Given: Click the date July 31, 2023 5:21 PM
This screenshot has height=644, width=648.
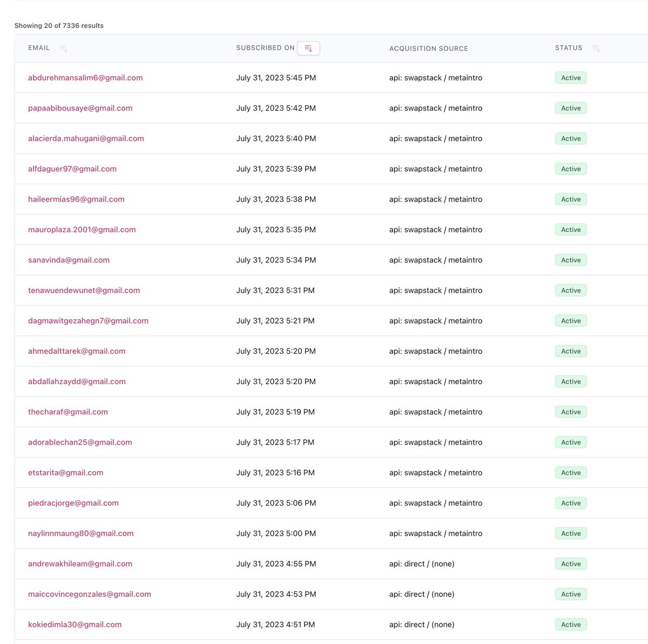Looking at the screenshot, I should pyautogui.click(x=275, y=321).
